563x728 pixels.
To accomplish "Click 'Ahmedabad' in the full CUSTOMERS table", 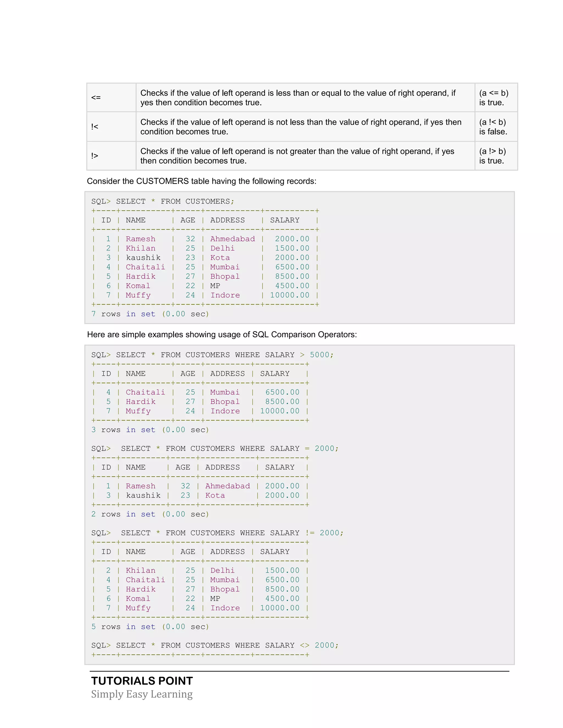I will point(233,239).
